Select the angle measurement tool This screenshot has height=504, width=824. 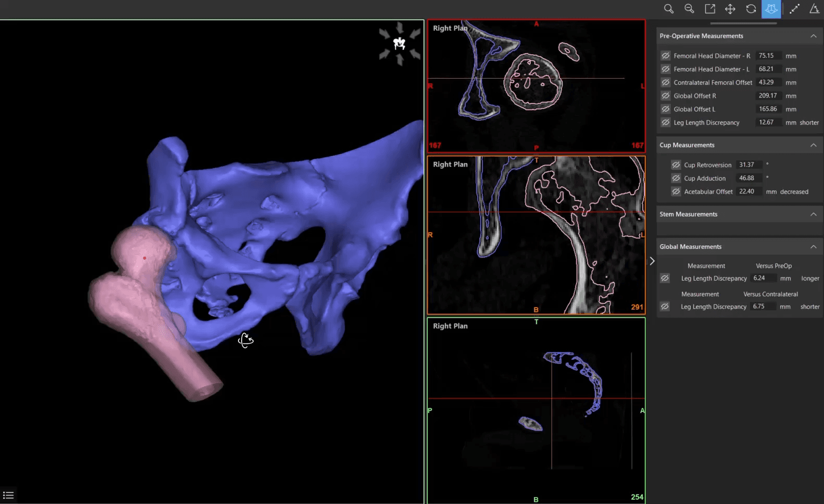[x=815, y=9]
